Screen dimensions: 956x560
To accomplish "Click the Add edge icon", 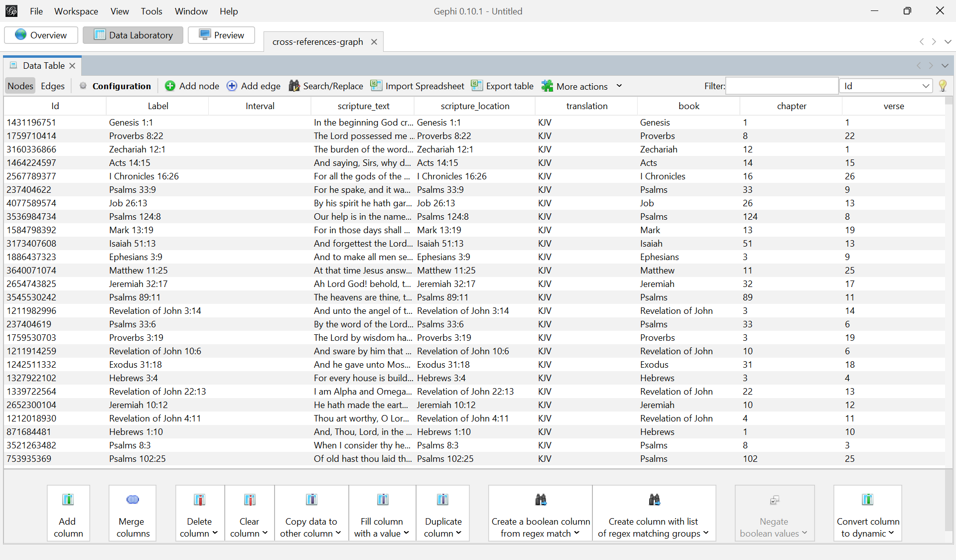I will (232, 86).
